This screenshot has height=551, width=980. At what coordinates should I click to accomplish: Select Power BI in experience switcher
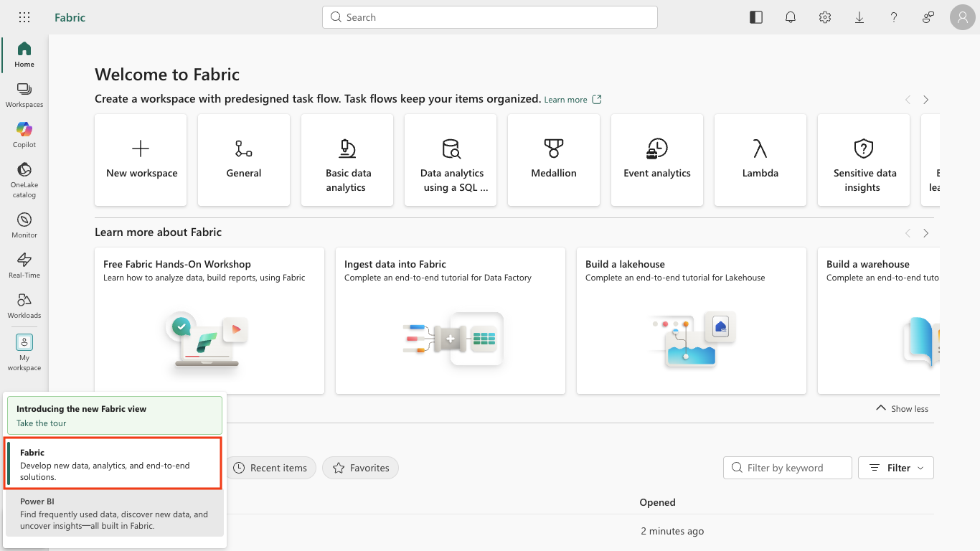(115, 514)
